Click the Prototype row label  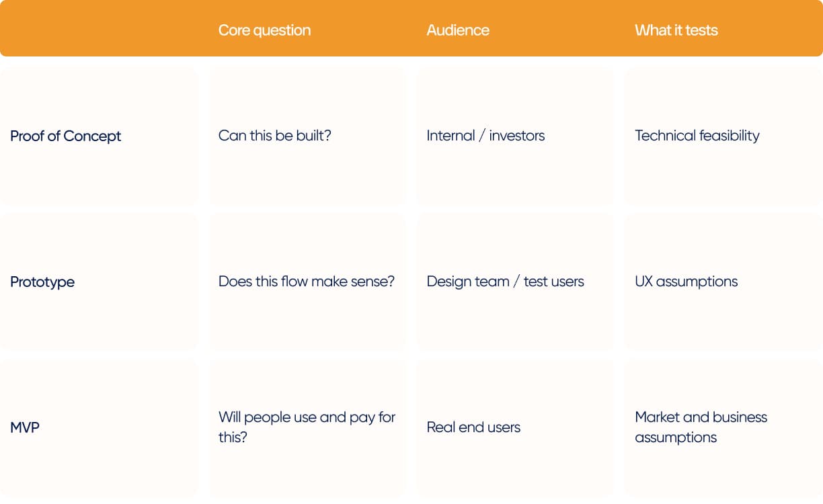[x=42, y=282]
